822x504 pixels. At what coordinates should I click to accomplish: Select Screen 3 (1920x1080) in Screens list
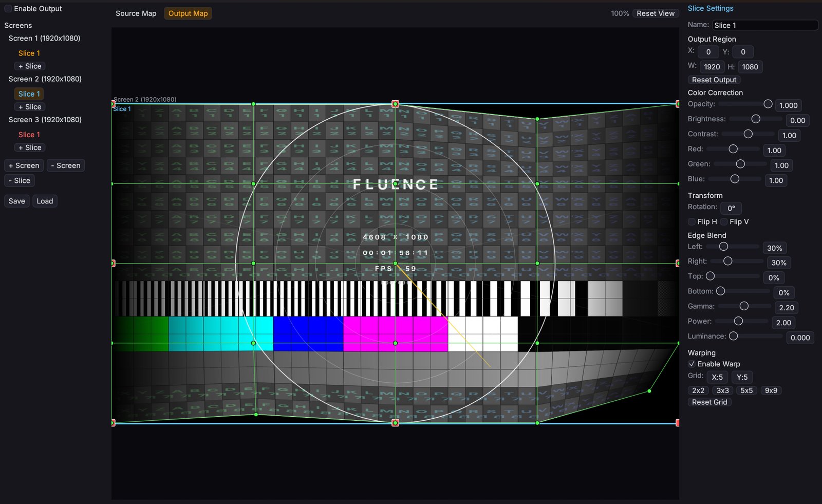[x=45, y=119]
